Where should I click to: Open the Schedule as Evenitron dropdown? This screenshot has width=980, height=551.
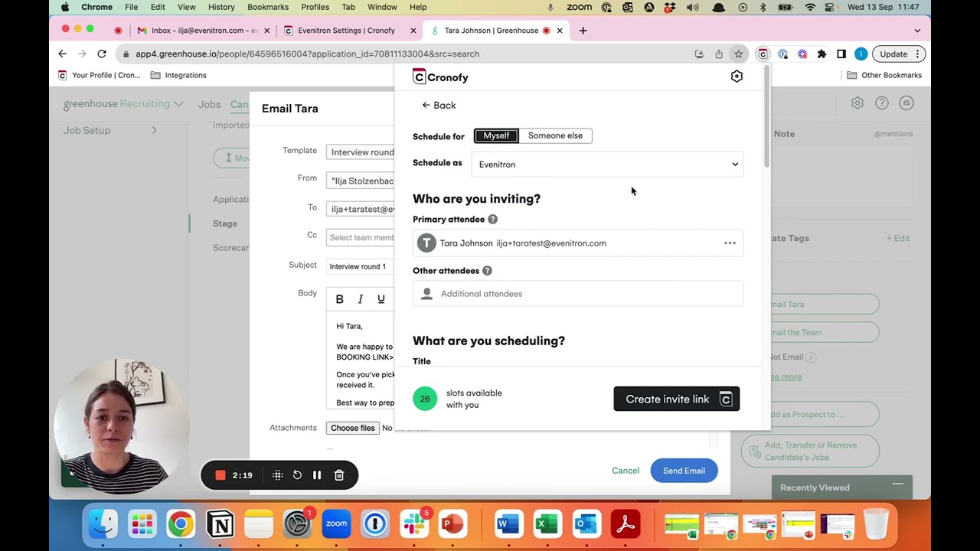pyautogui.click(x=607, y=165)
